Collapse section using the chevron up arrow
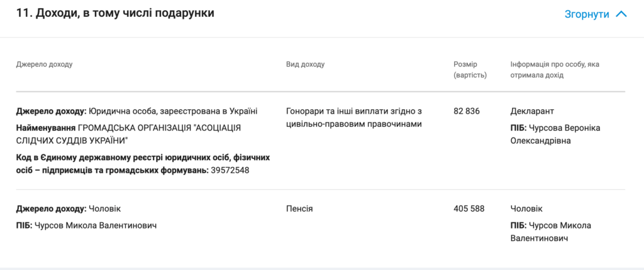The width and height of the screenshot is (644, 270). (621, 14)
